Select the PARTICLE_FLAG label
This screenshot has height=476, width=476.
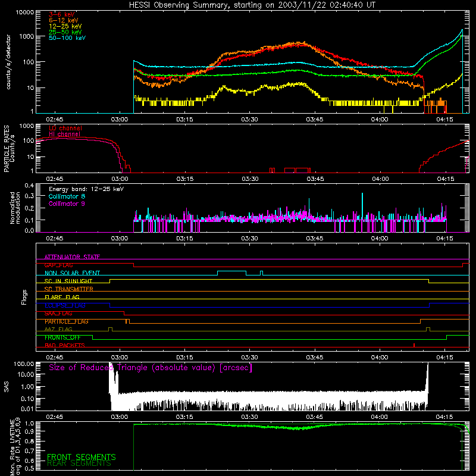tap(67, 321)
